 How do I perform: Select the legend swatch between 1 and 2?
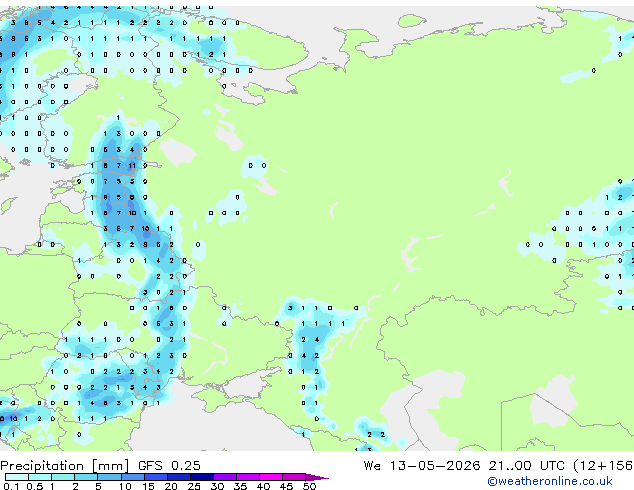[x=63, y=477]
